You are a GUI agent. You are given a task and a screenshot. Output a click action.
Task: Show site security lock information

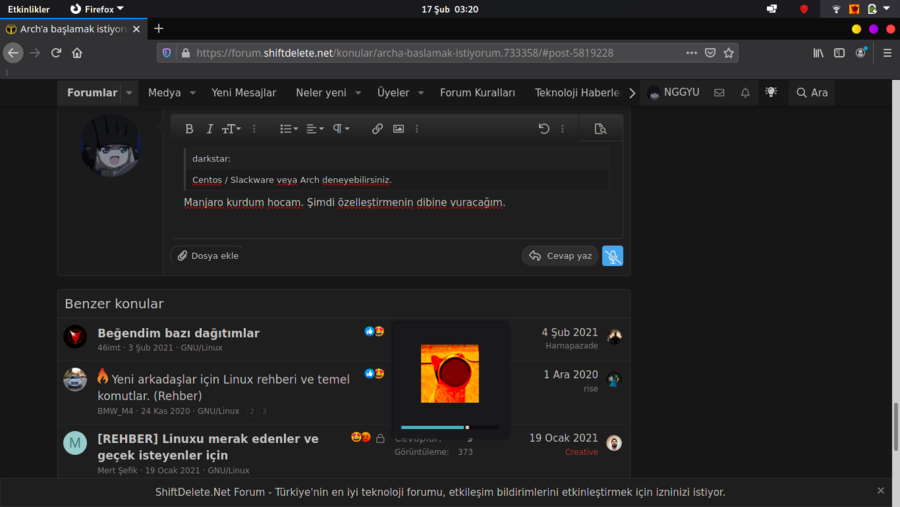[x=185, y=53]
